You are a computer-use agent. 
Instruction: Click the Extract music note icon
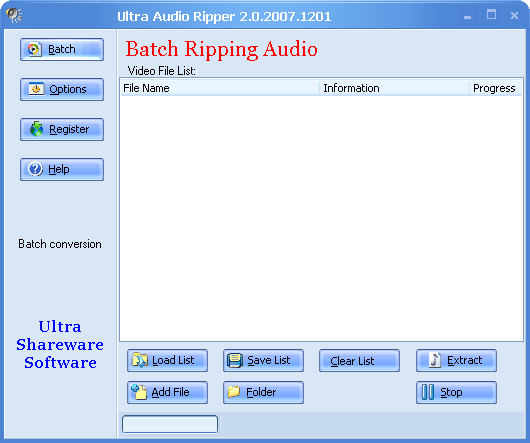point(435,360)
